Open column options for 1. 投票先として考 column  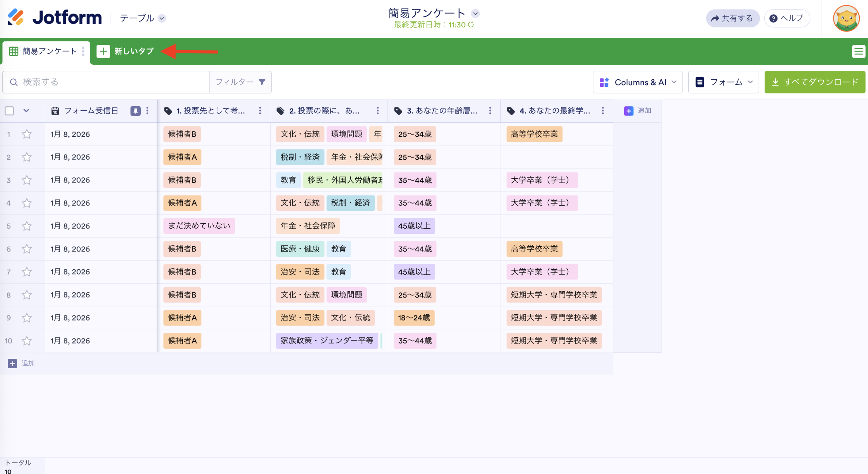point(260,110)
